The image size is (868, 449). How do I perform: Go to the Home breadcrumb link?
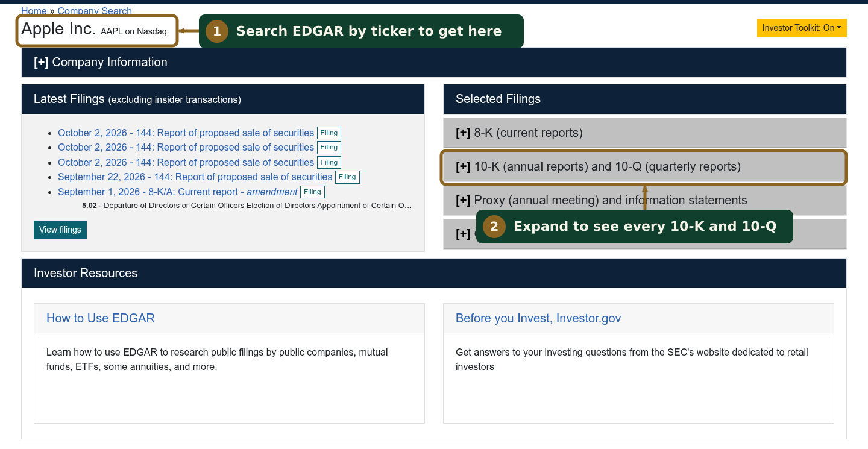[x=34, y=11]
